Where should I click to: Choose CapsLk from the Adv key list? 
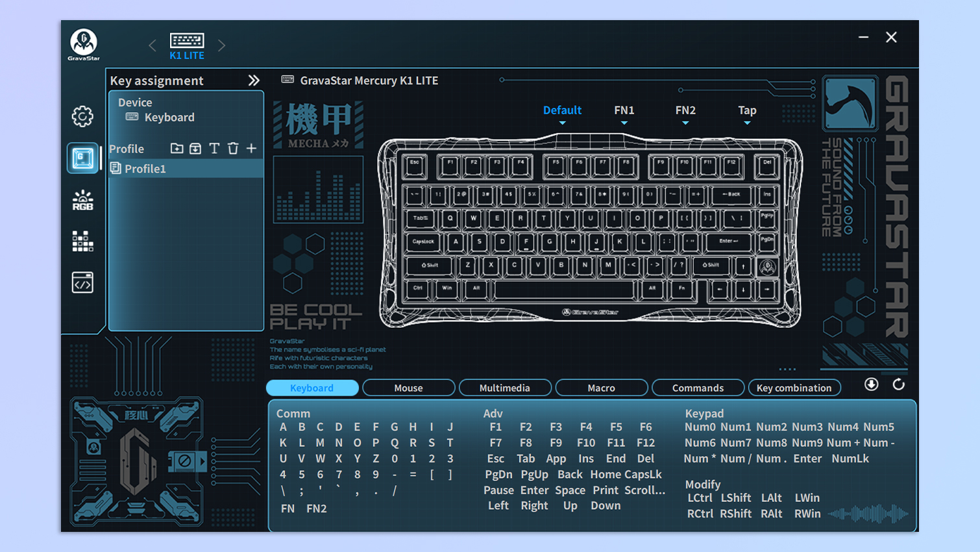tap(644, 475)
